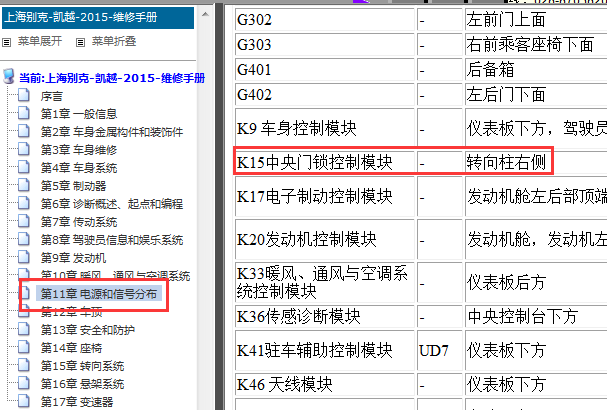Image resolution: width=607 pixels, height=410 pixels.
Task: Click the 菜单折叠 collapse-menu icon
Action: [x=81, y=42]
